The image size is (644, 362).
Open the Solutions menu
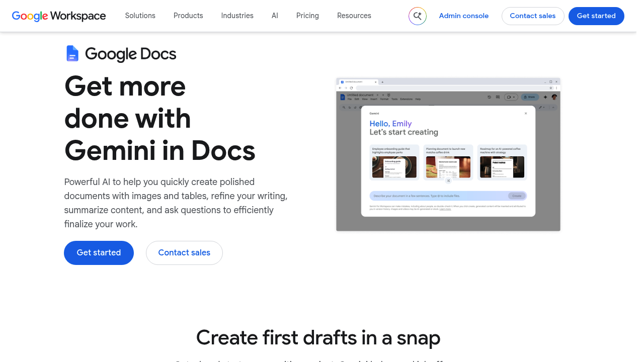[x=140, y=16]
